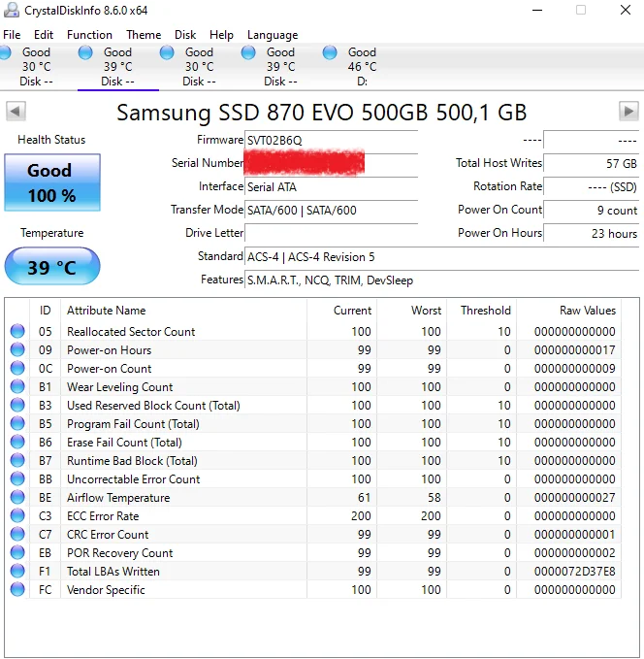
Task: Click the status icon for Wear Leveling Count
Action: (17, 386)
